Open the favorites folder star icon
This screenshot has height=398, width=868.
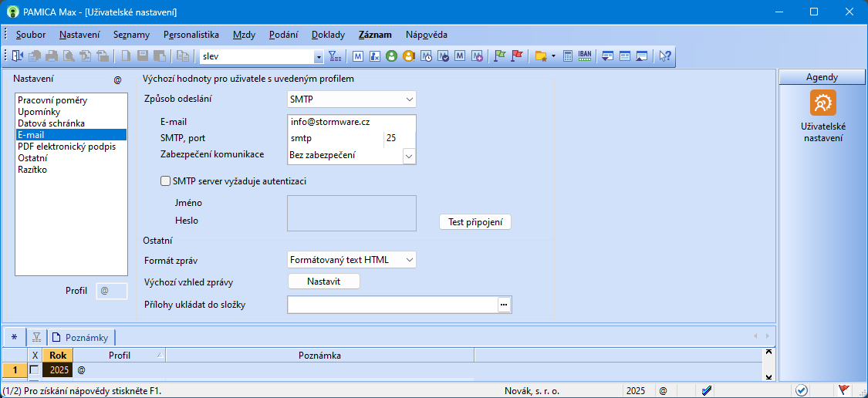[x=541, y=56]
